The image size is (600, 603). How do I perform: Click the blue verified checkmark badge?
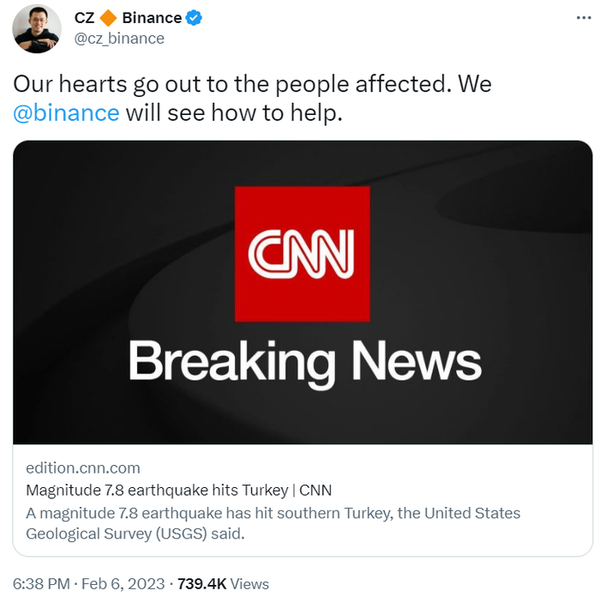point(195,18)
